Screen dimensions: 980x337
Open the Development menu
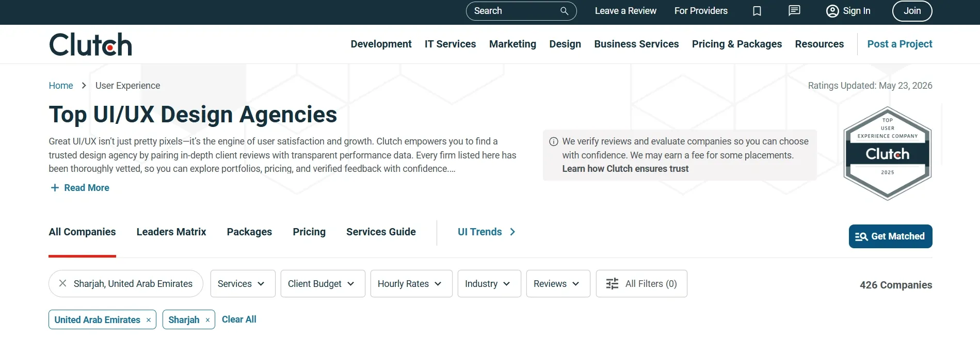coord(381,44)
